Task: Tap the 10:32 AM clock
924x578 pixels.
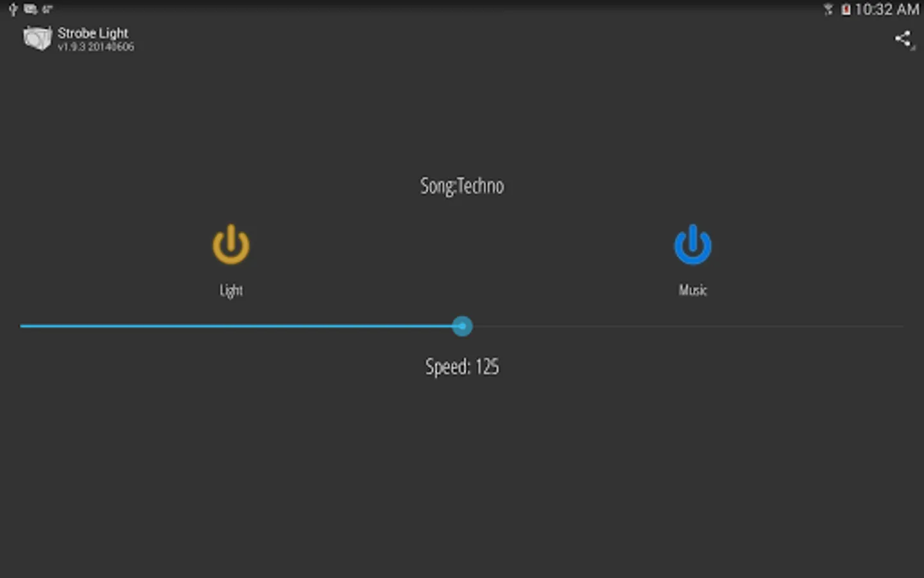Action: (887, 9)
